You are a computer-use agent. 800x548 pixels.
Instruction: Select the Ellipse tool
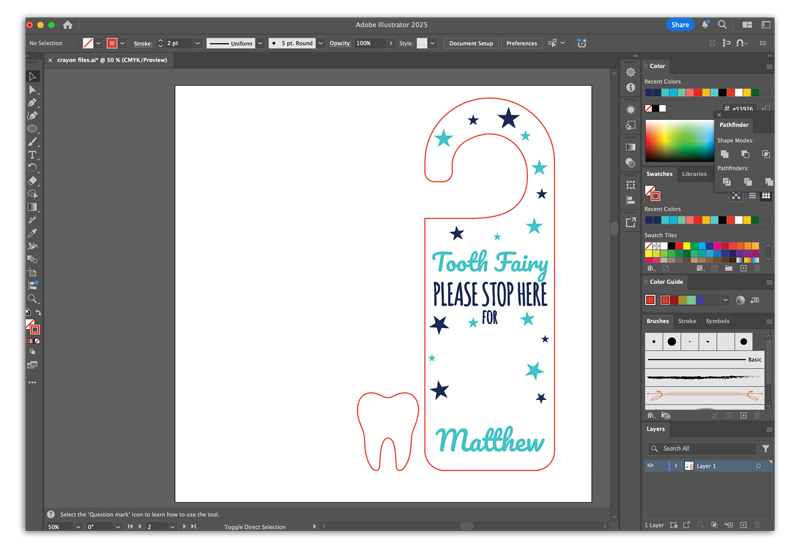click(33, 129)
